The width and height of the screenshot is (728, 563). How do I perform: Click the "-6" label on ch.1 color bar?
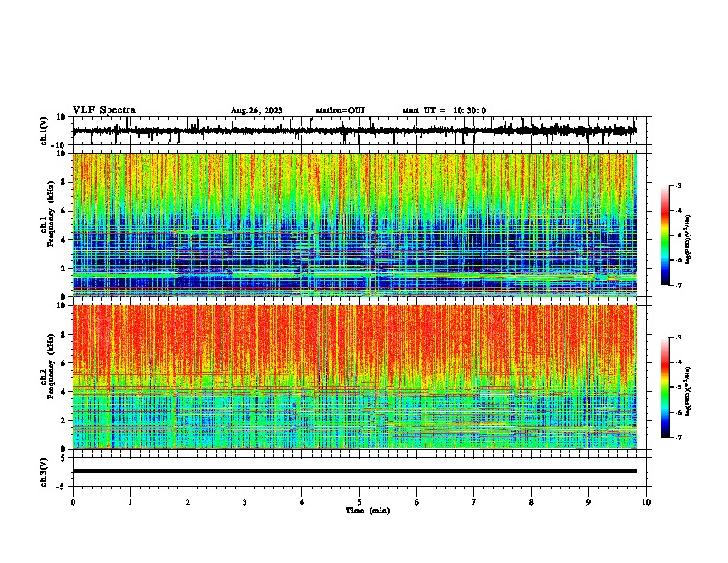coord(677,260)
